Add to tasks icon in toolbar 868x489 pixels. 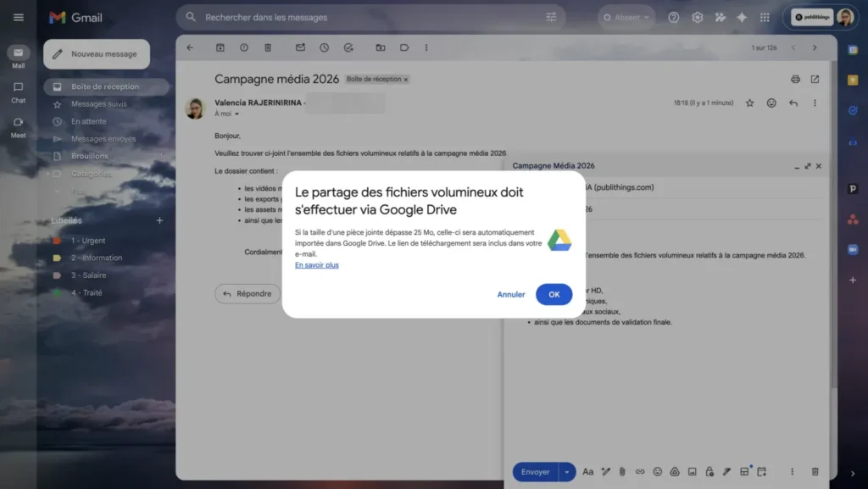(x=348, y=47)
